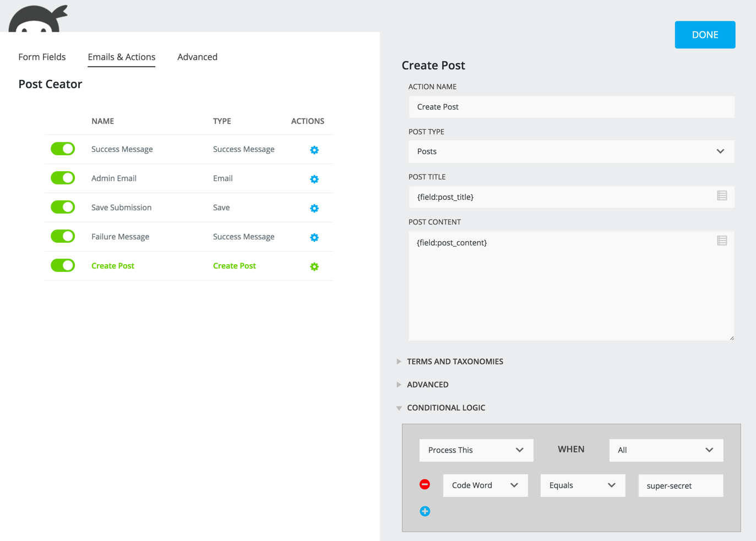Disable the Admin Email action
756x541 pixels.
tap(62, 178)
